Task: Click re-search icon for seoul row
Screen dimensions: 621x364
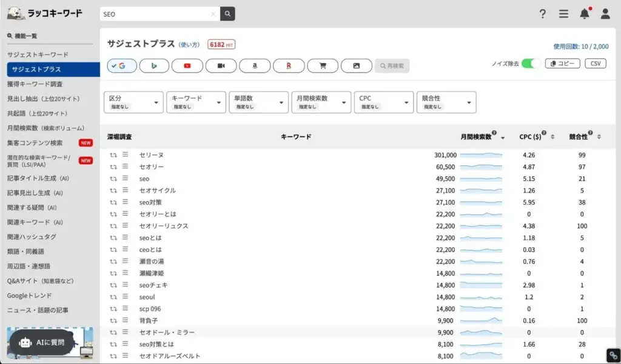Action: 113,297
